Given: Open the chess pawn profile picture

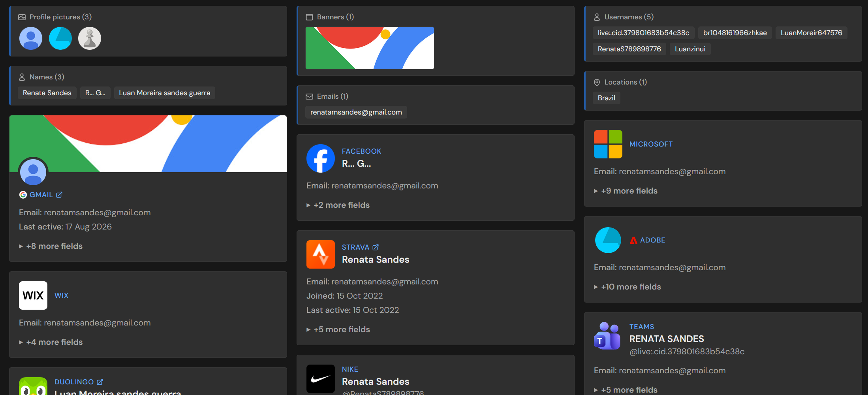Looking at the screenshot, I should (90, 38).
